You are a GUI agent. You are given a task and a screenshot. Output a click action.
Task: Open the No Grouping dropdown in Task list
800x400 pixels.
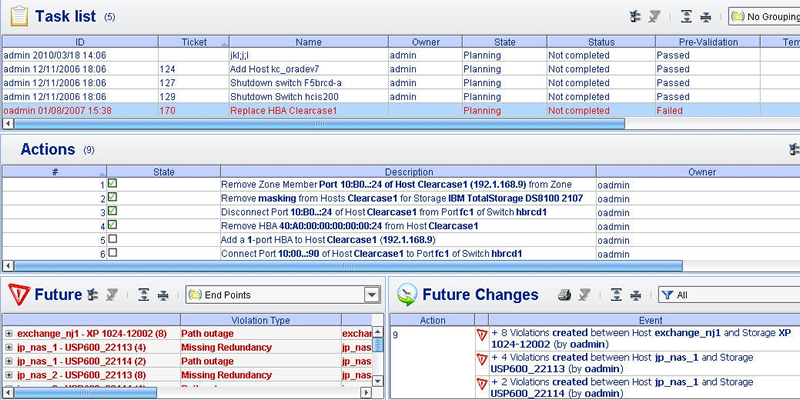pyautogui.click(x=763, y=16)
